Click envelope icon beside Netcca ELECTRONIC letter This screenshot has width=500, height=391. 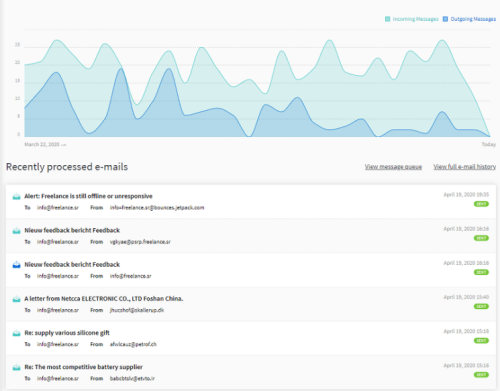(16, 299)
